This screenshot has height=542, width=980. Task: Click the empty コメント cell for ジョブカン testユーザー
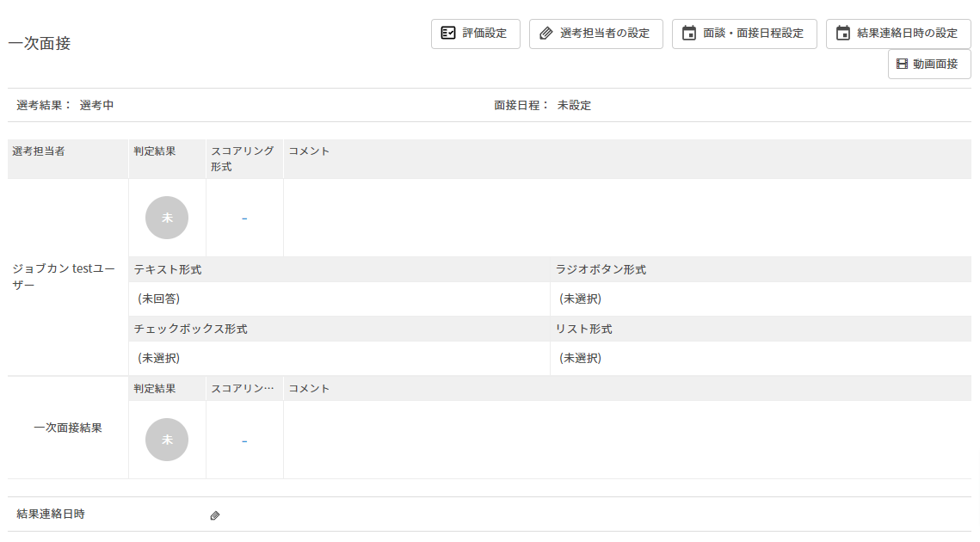pos(626,218)
